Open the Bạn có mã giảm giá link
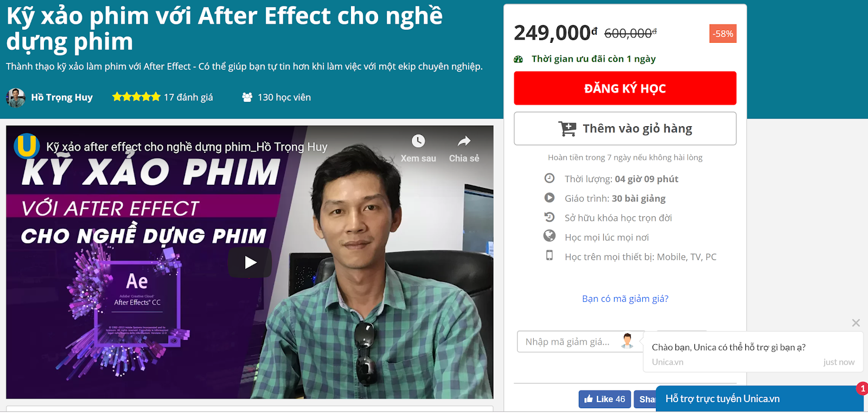This screenshot has height=413, width=868. pos(625,299)
